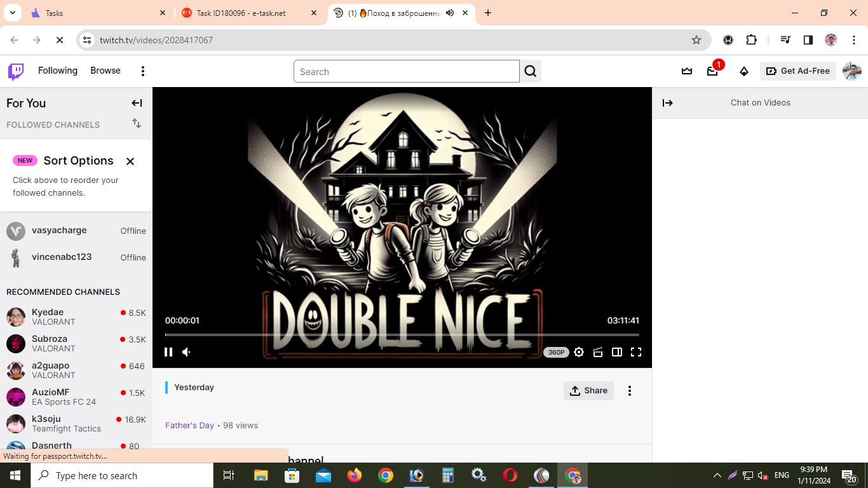The width and height of the screenshot is (868, 488).
Task: Close the Tasks browser tab
Action: point(163,13)
